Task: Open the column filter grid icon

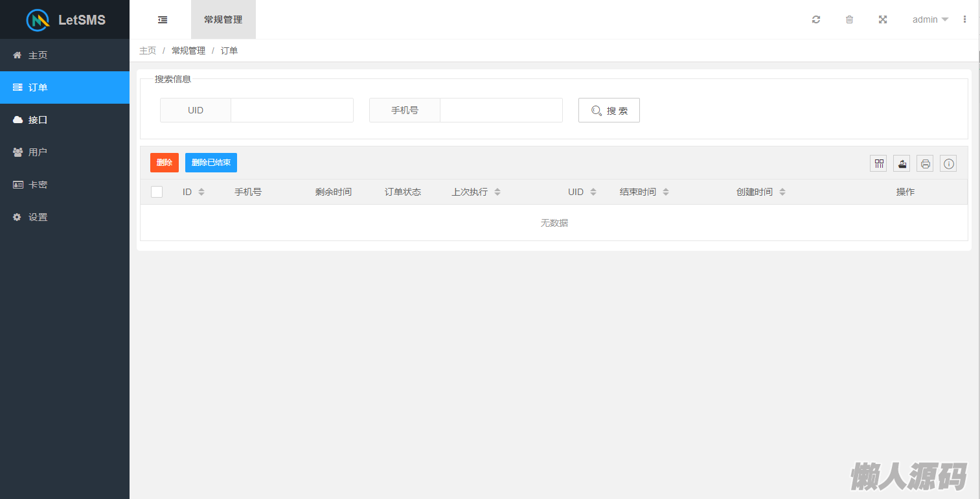Action: (x=878, y=164)
